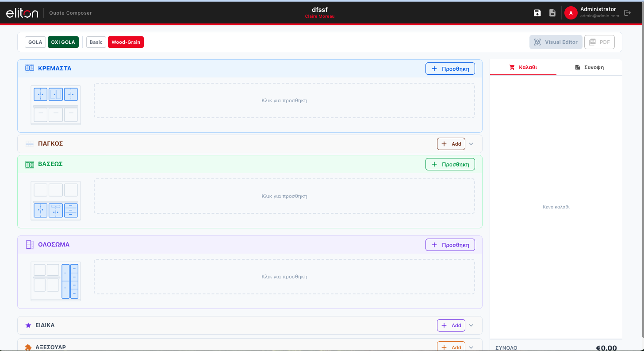Click the ΚΡΕΜΑΣΤΑ wall cabinet section icon
644x351 pixels.
pos(30,68)
